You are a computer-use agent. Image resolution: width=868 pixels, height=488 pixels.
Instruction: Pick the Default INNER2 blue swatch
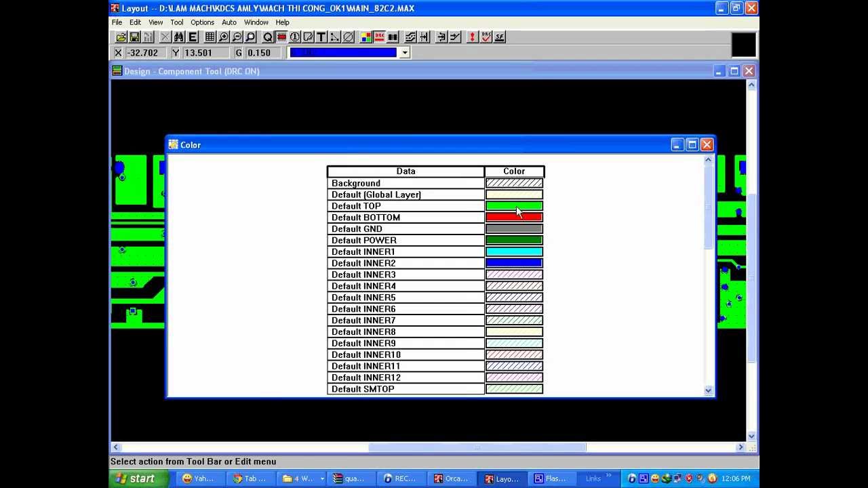514,263
